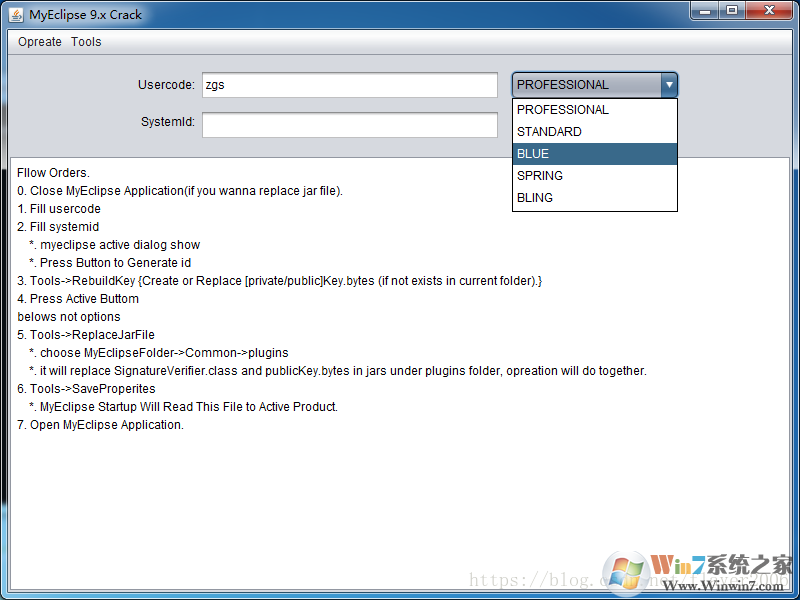Click 'Press Button to Generate id' line
Screen dimensions: 800x600
[x=110, y=263]
